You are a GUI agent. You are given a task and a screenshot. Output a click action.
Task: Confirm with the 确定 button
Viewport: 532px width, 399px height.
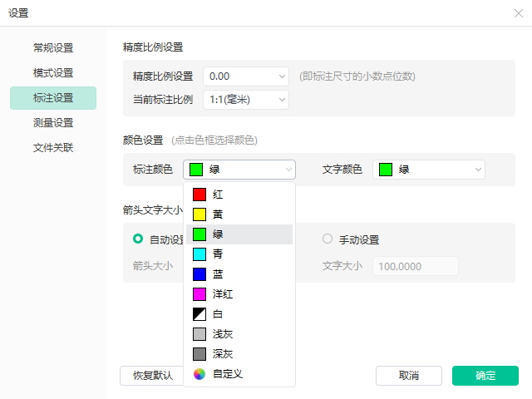(485, 376)
